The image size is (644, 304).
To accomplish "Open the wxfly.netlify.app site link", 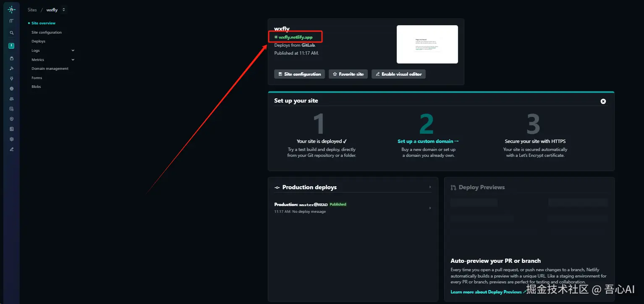I will click(296, 37).
